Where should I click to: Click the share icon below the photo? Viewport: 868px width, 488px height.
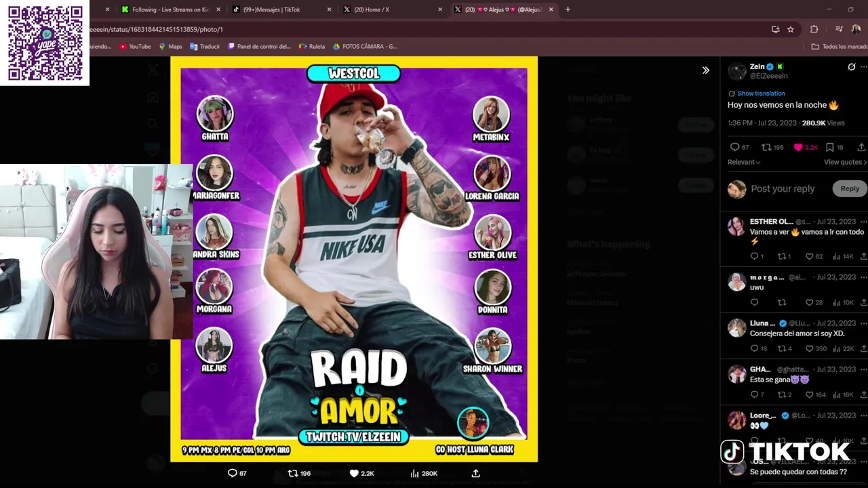475,473
